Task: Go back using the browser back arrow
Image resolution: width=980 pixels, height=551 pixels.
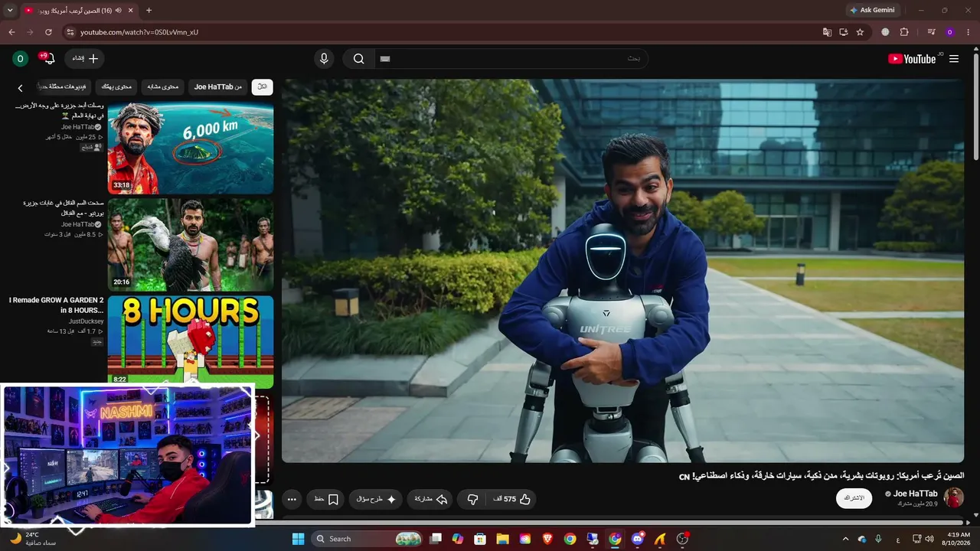Action: click(x=11, y=32)
